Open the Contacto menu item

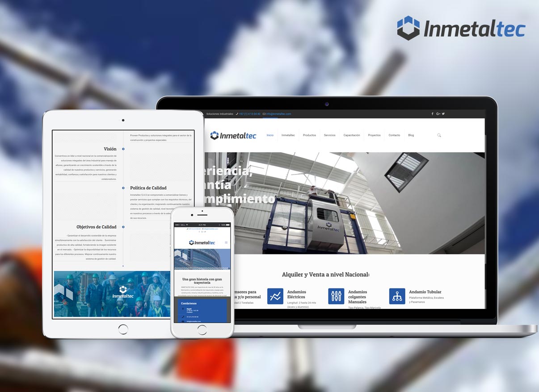tap(394, 135)
